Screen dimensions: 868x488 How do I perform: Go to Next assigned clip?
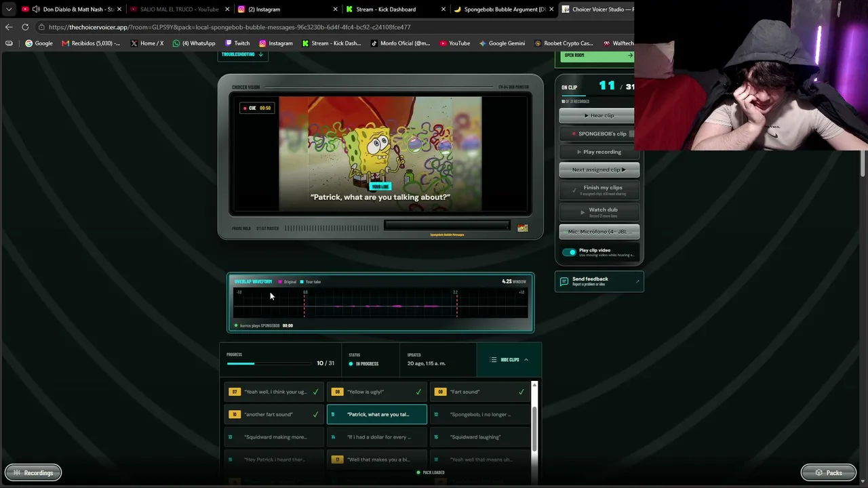(x=599, y=169)
